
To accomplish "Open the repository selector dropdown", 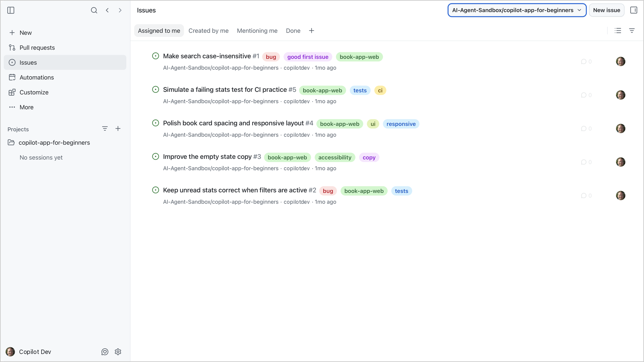I will coord(517,10).
